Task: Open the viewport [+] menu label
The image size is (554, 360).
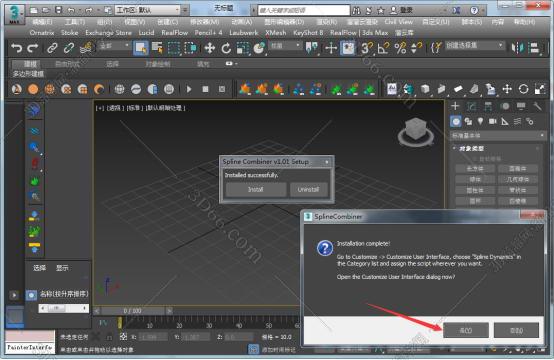Action: 99,108
